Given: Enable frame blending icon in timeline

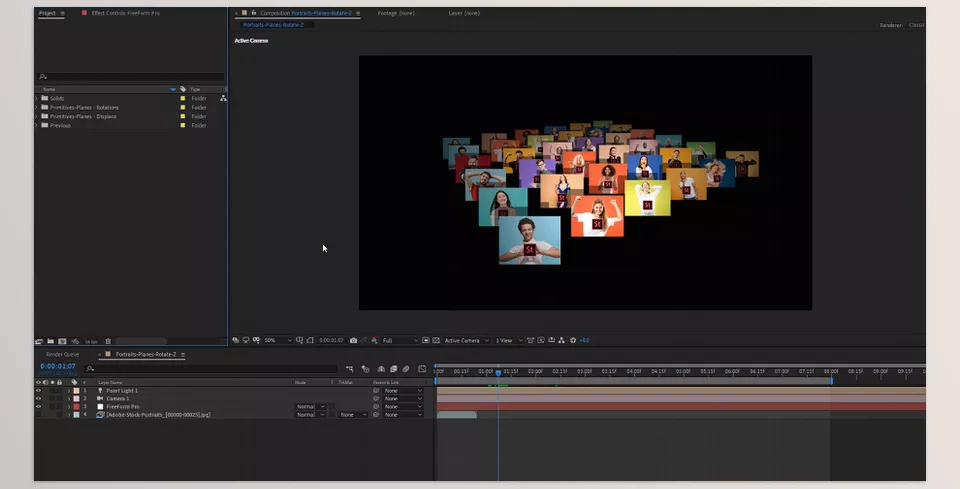Looking at the screenshot, I should [394, 369].
